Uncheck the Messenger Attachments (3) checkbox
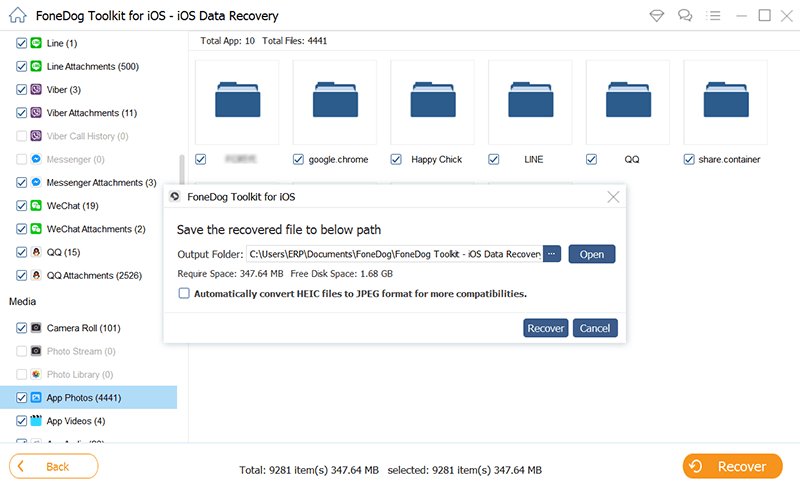 [x=21, y=182]
